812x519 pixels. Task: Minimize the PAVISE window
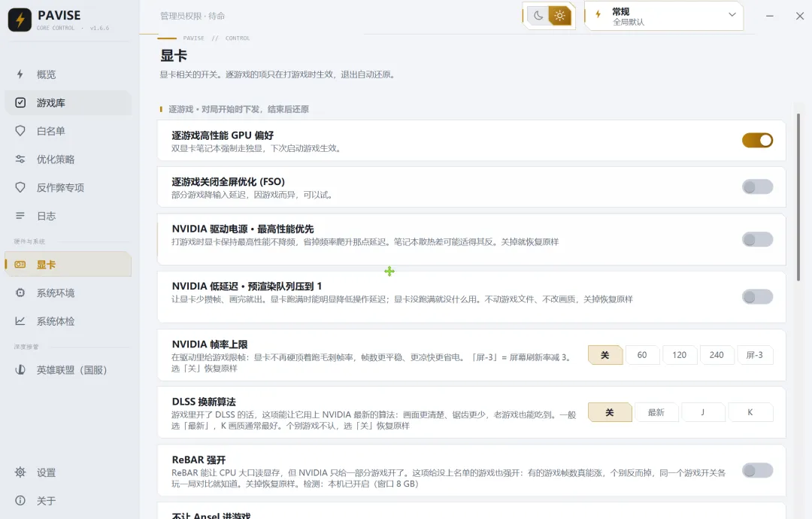point(770,16)
